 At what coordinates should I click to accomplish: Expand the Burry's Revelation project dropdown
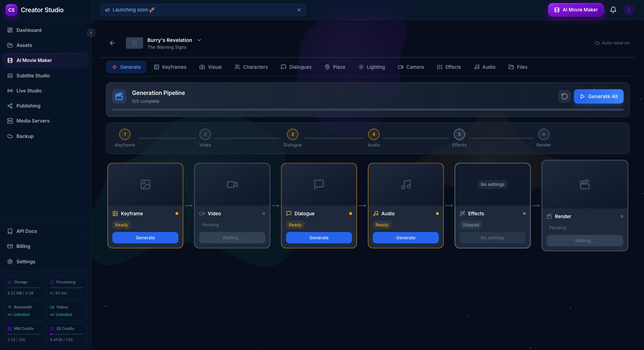[x=199, y=40]
